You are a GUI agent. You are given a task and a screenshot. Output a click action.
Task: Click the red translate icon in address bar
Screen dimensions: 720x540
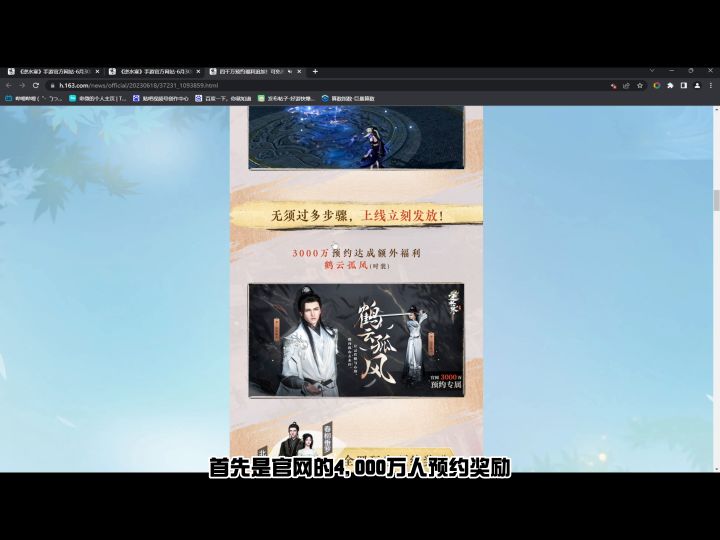coord(613,85)
